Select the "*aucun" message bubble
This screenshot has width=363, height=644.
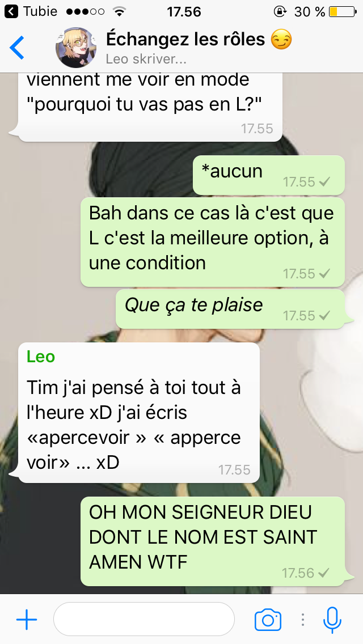(x=269, y=175)
